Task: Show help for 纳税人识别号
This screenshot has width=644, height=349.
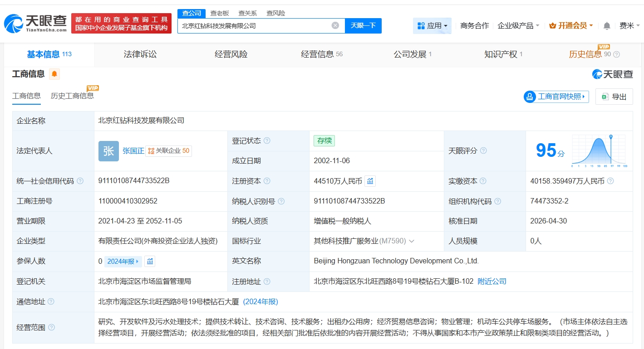Action: 281,201
